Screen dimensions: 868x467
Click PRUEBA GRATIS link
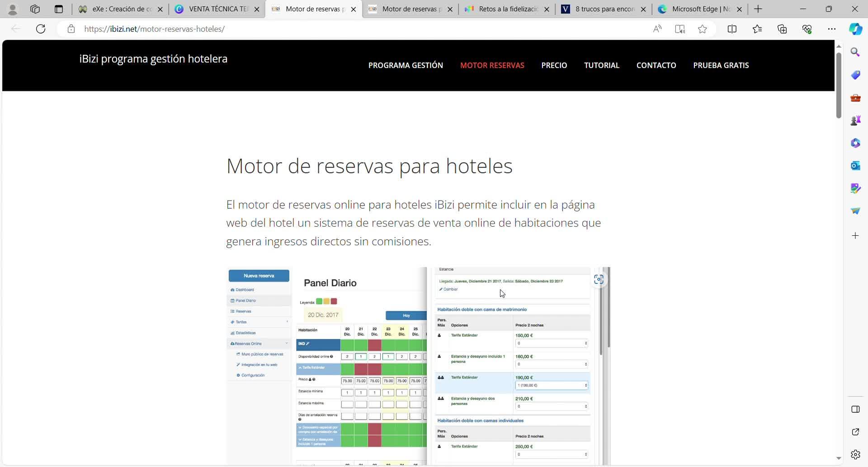point(721,65)
